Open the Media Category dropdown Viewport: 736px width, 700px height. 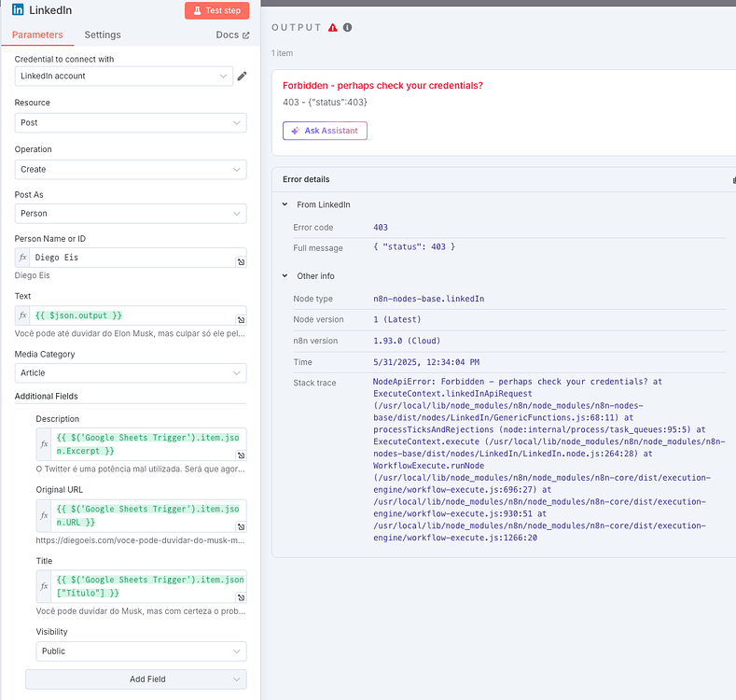(131, 373)
